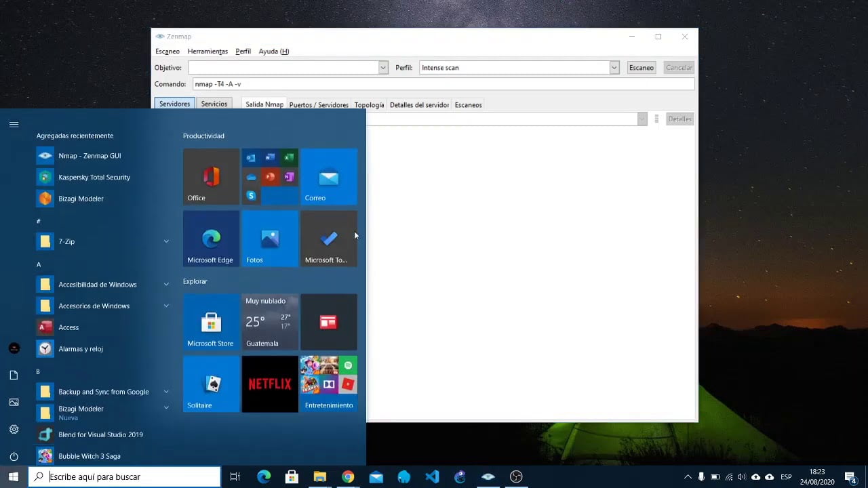The width and height of the screenshot is (868, 488).
Task: Click the Servidores button
Action: point(174,104)
